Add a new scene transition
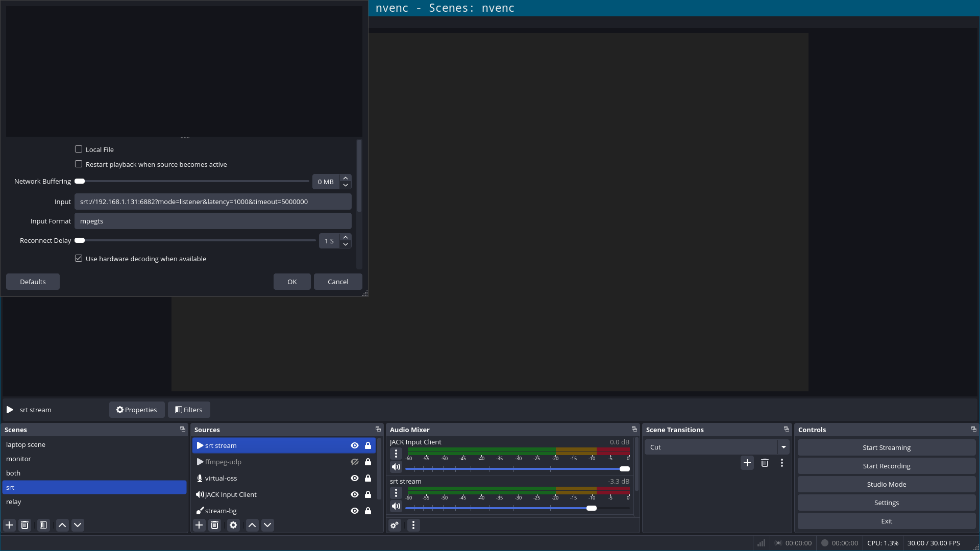Viewport: 980px width, 551px height. click(747, 463)
